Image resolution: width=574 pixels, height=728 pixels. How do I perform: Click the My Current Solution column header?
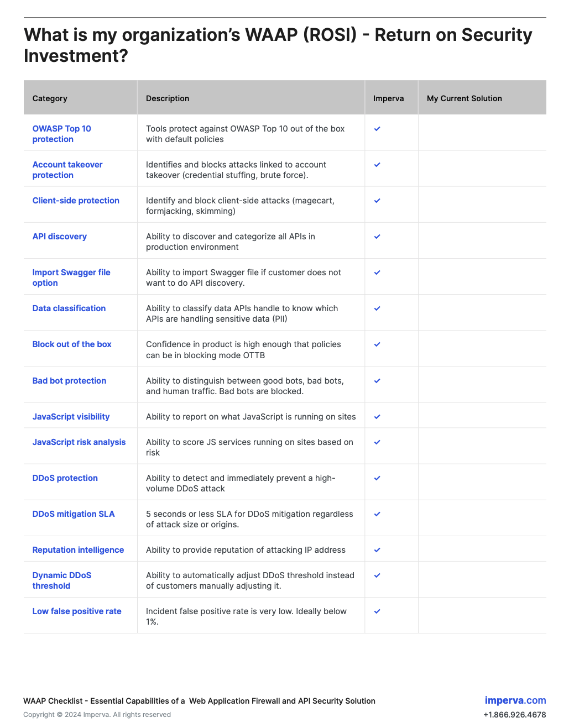click(x=465, y=98)
